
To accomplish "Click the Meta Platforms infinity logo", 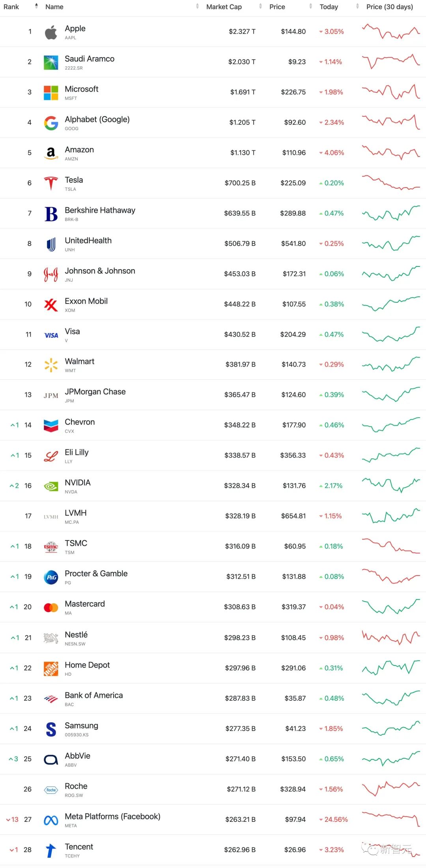I will [51, 821].
